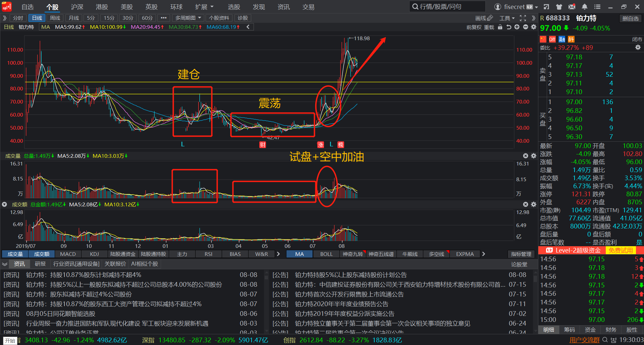Expand the 多周期图 dropdown
644x345 pixels.
point(188,18)
